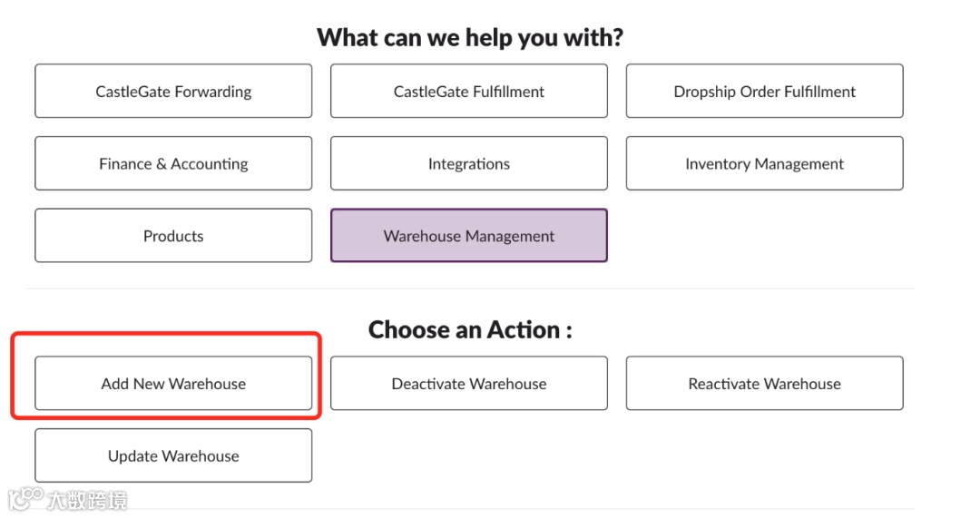The width and height of the screenshot is (980, 518).
Task: Click Add New Warehouse action
Action: point(173,384)
